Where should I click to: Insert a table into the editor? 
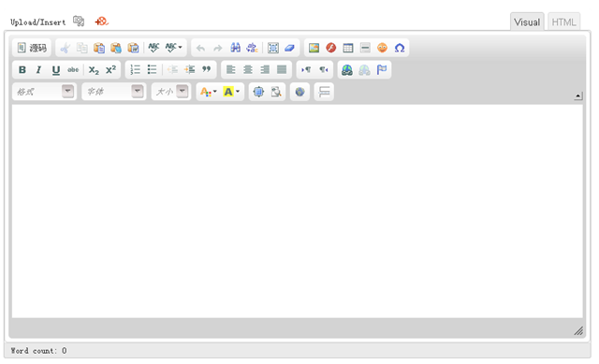click(347, 48)
